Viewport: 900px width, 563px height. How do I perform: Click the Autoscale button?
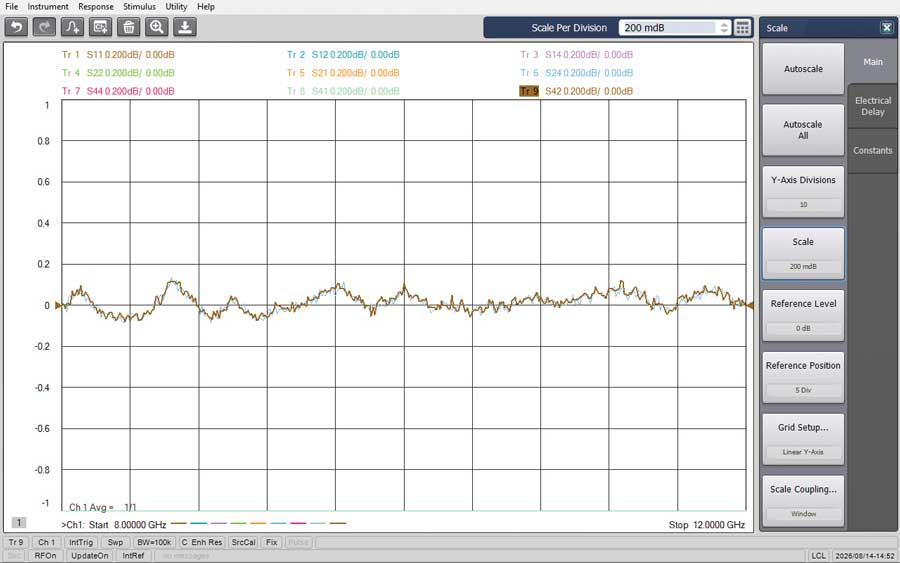pyautogui.click(x=803, y=69)
